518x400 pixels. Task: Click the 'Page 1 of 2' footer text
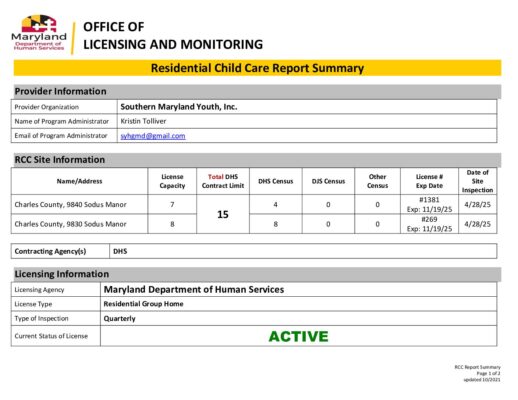coord(488,373)
